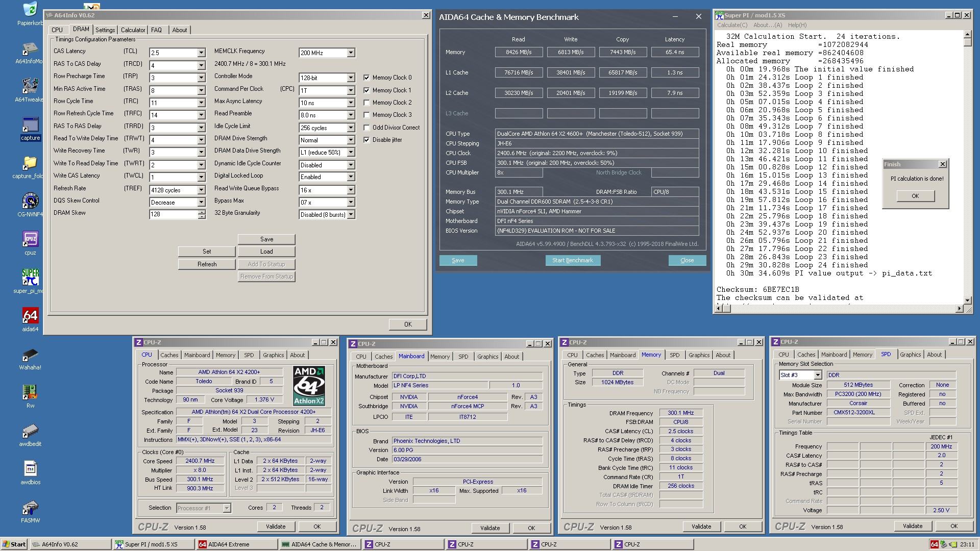Switch to A64Info V0.62 taskbar item
Viewport: 980px width, 551px height.
[x=69, y=544]
